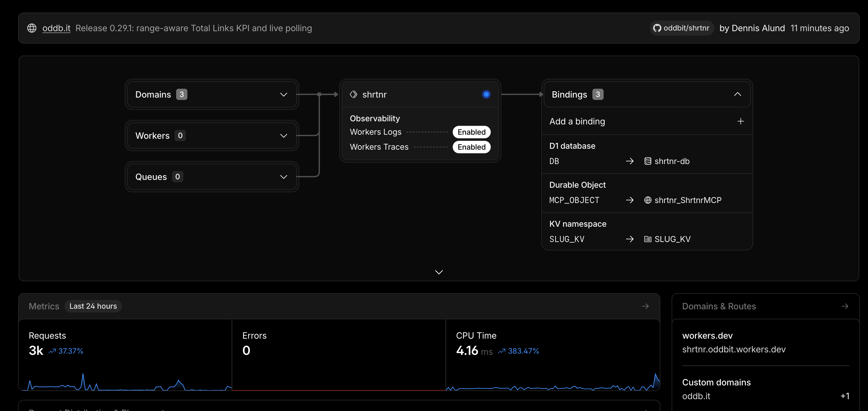Click the Requests 37.37% trend indicator
Viewport: 868px width, 411px height.
coord(66,351)
